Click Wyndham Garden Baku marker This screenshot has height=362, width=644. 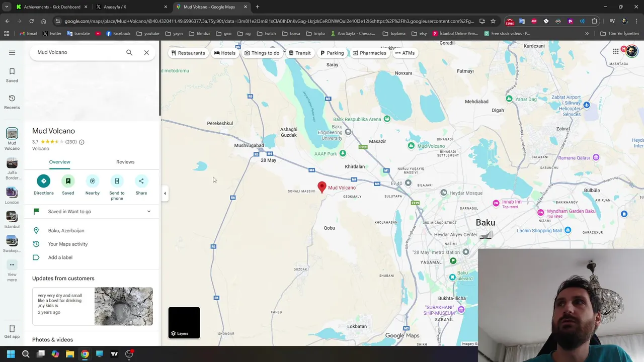click(540, 212)
